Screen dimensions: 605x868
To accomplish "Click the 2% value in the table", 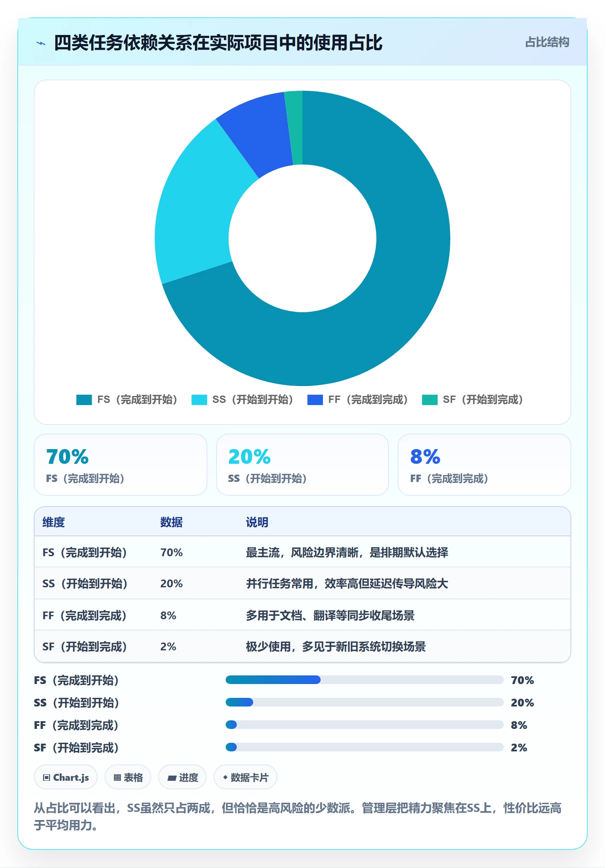I will 168,646.
